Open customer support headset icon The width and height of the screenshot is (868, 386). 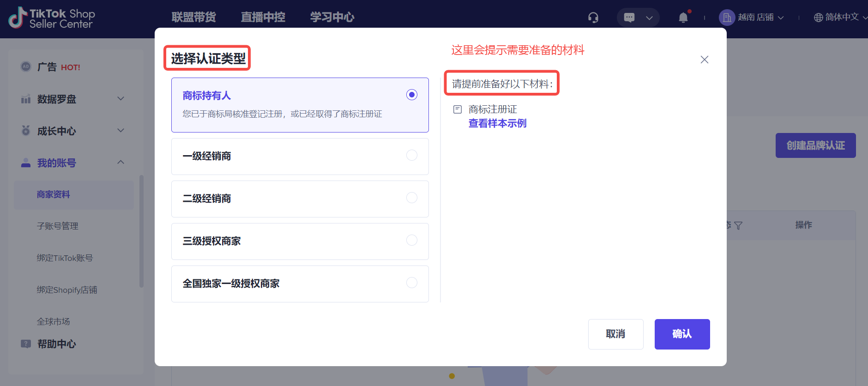(x=593, y=18)
